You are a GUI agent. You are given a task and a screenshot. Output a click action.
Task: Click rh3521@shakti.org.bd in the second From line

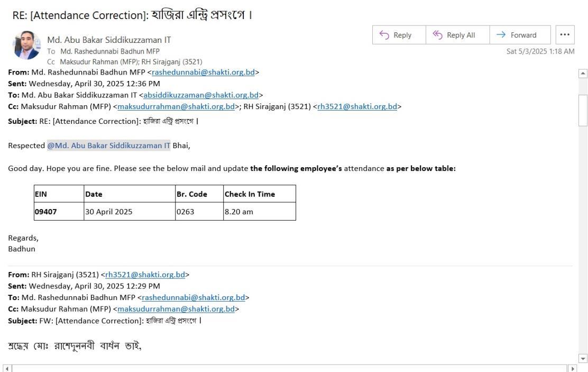coord(145,275)
